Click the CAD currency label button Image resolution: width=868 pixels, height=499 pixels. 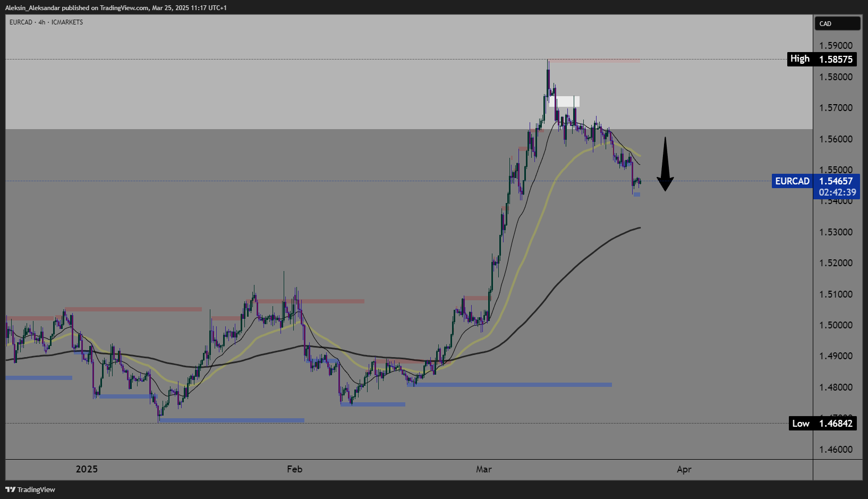[837, 23]
